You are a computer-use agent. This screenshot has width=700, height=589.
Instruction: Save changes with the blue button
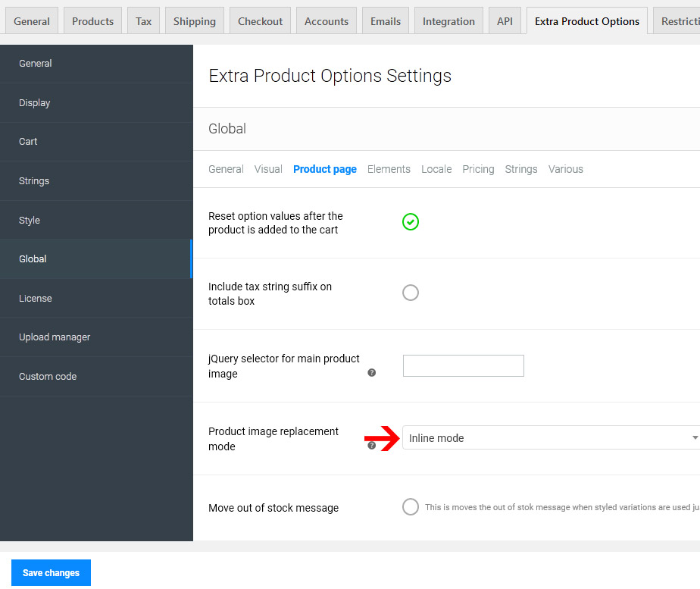click(x=51, y=572)
